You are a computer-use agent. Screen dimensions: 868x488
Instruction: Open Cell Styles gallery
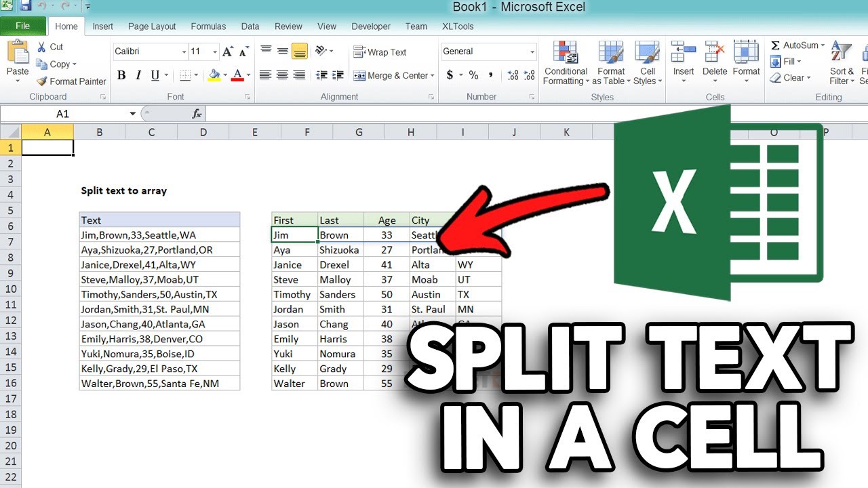(x=648, y=63)
